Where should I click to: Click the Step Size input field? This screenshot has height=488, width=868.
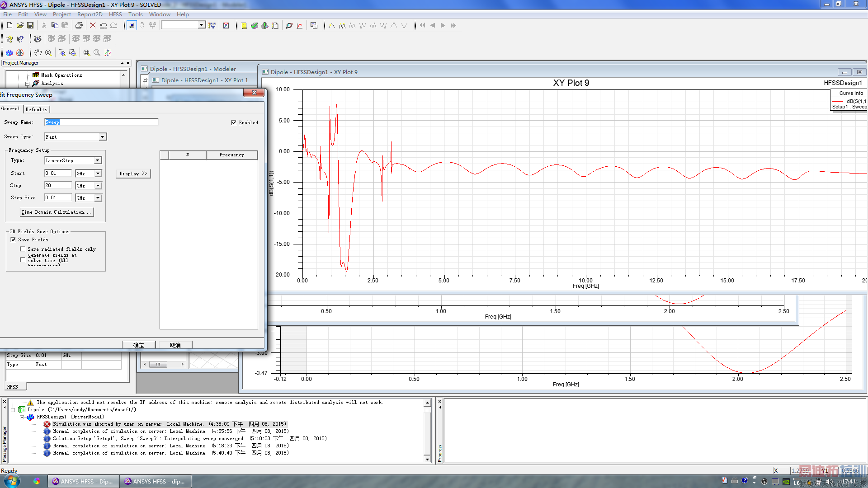[x=57, y=197]
